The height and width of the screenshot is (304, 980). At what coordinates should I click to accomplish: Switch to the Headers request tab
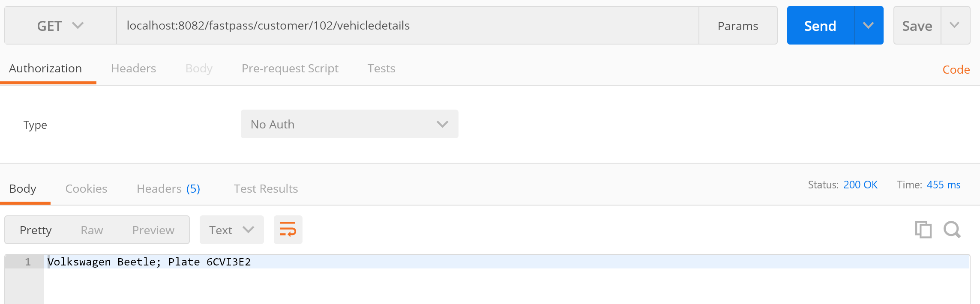tap(133, 68)
